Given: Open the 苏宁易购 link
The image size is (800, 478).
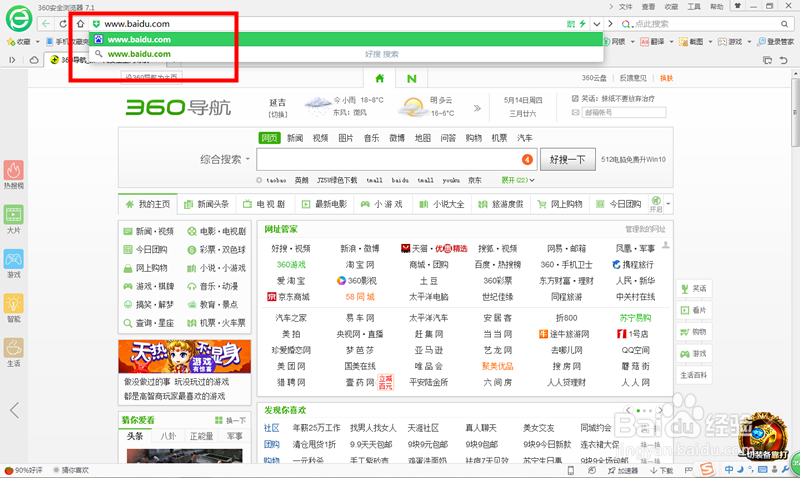Looking at the screenshot, I should [635, 318].
